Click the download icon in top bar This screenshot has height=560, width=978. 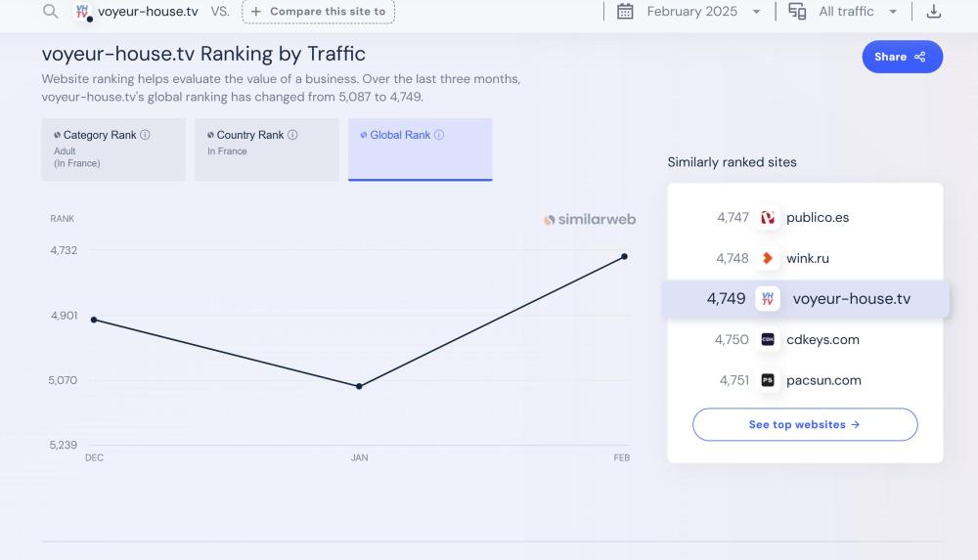pos(934,12)
